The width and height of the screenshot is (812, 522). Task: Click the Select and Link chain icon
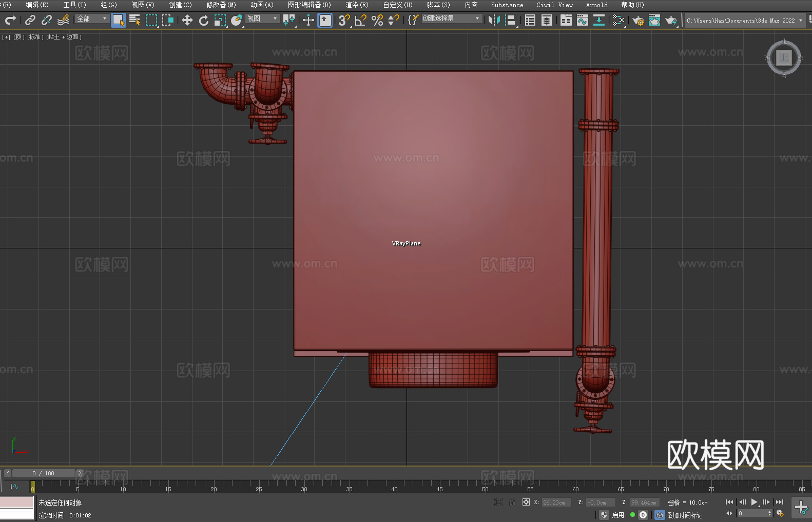click(30, 20)
